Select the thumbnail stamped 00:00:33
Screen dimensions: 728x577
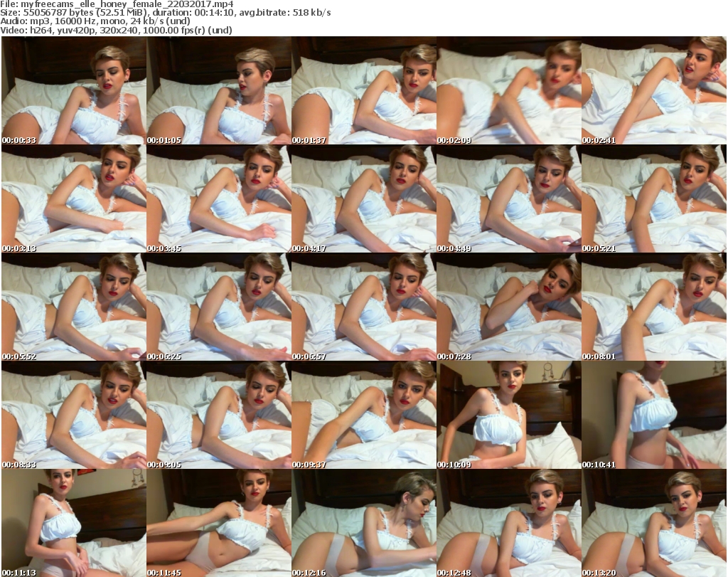point(74,90)
